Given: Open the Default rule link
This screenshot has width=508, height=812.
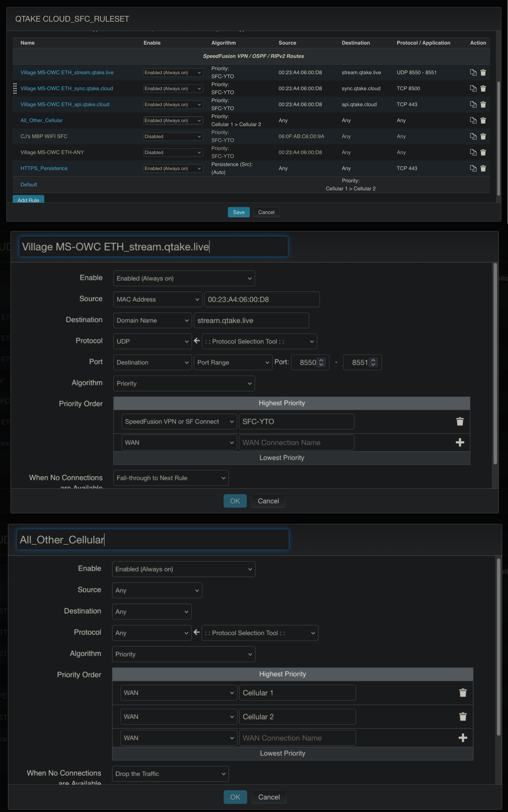Looking at the screenshot, I should [x=29, y=184].
